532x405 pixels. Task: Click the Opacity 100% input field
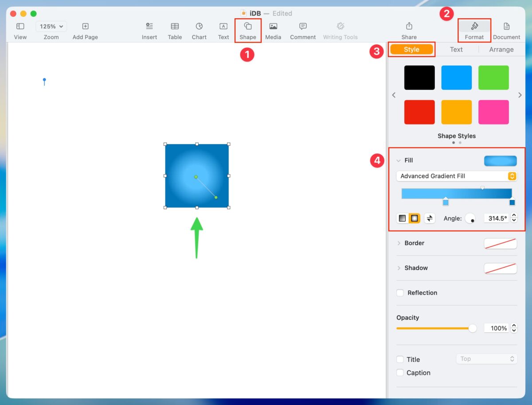(x=496, y=328)
